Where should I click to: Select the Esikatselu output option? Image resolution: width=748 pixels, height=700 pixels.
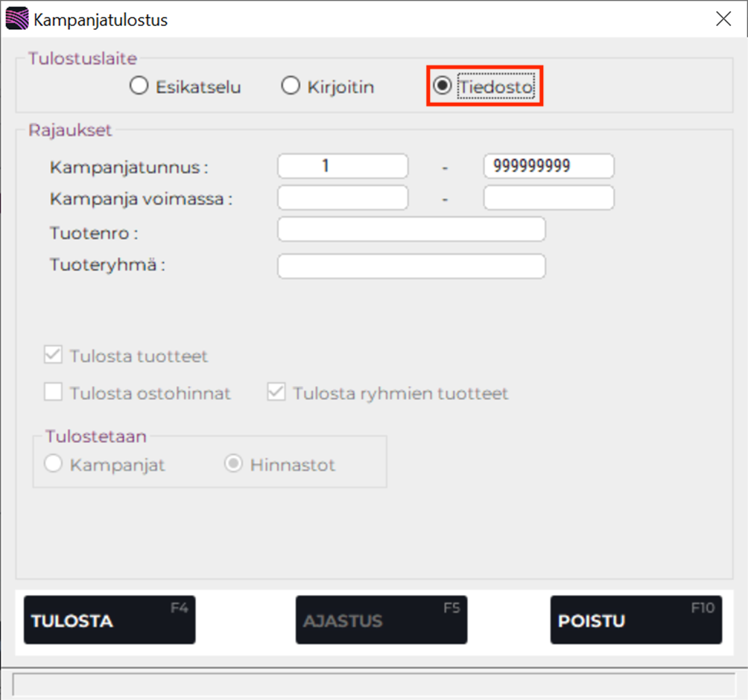click(x=139, y=86)
